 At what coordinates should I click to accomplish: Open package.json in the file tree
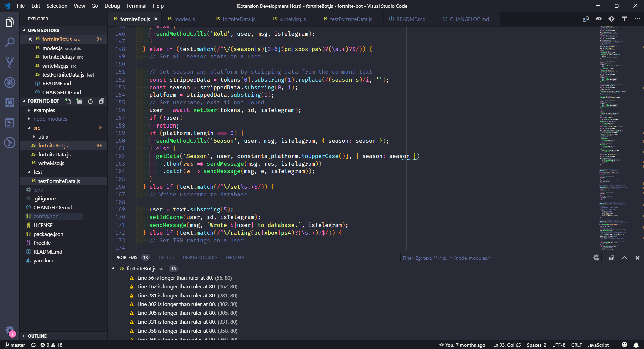[x=63, y=234]
